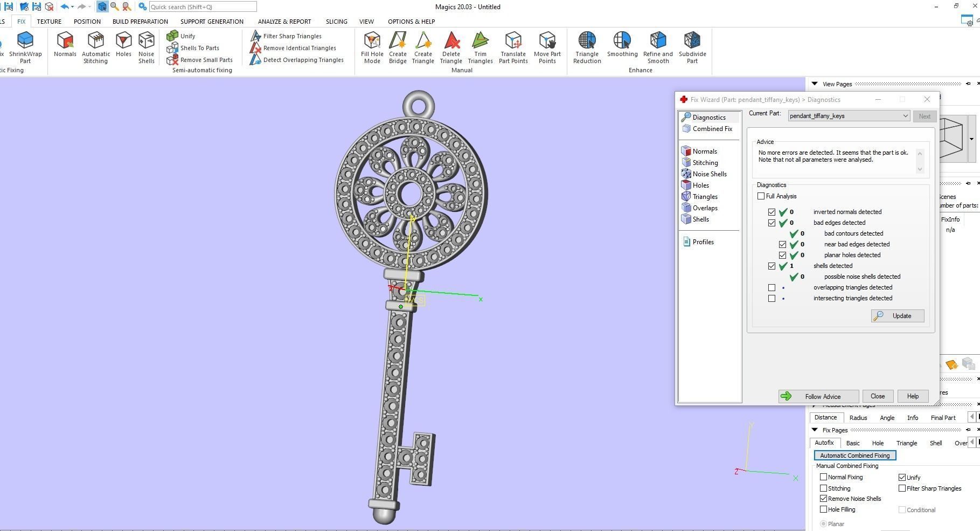Check Normal Fixing in Fix Pages
The height and width of the screenshot is (531, 980).
click(823, 477)
